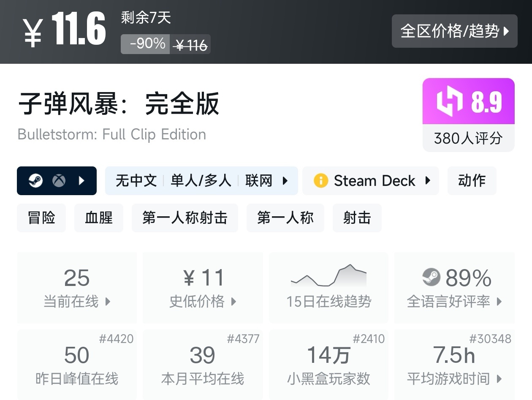
Task: Click the 昨日峰值在线 value 50
Action: pos(77,355)
